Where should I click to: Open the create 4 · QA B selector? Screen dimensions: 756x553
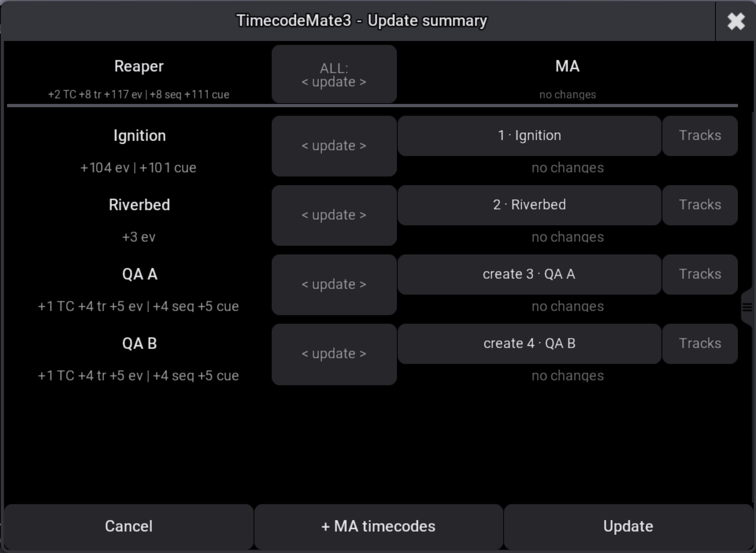(x=529, y=343)
